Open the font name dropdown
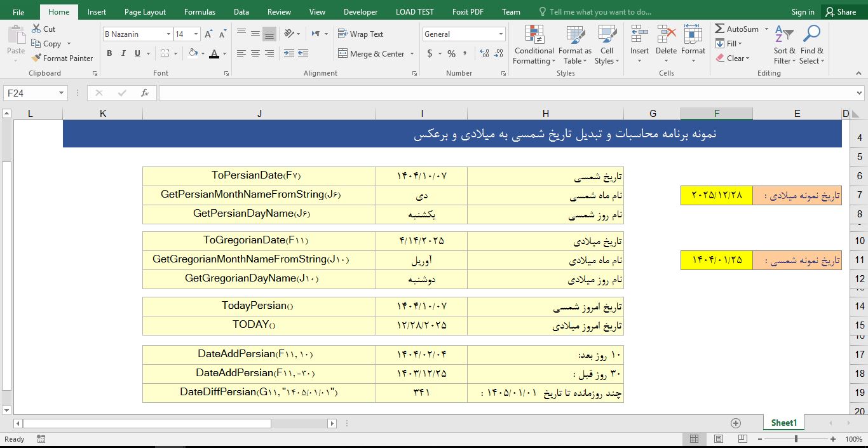The width and height of the screenshot is (868, 448). point(169,34)
